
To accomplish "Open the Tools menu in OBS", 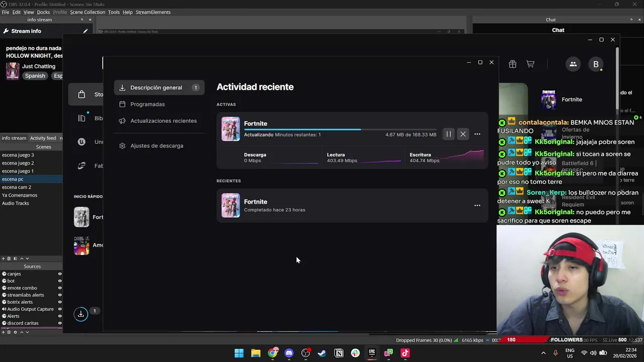I will point(114,12).
